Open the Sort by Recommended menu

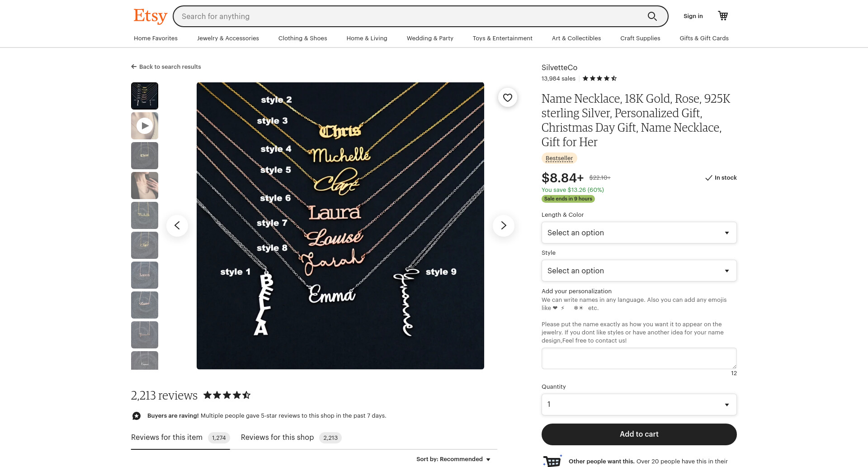point(453,459)
